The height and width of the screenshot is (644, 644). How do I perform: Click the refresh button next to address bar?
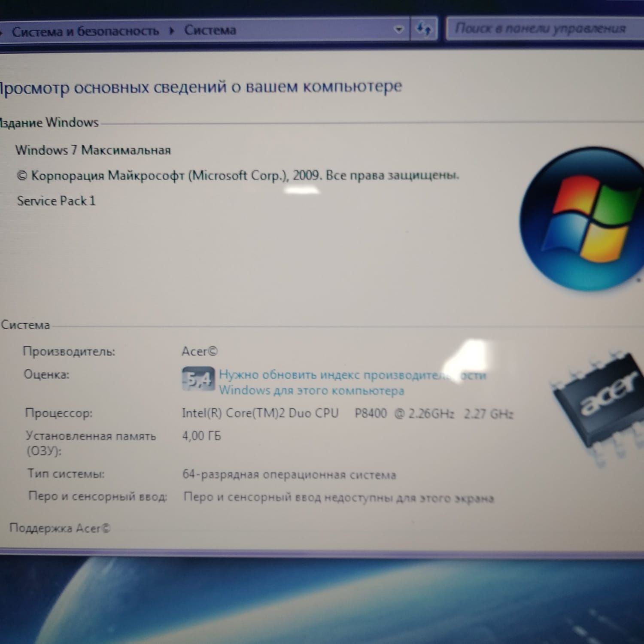click(424, 29)
